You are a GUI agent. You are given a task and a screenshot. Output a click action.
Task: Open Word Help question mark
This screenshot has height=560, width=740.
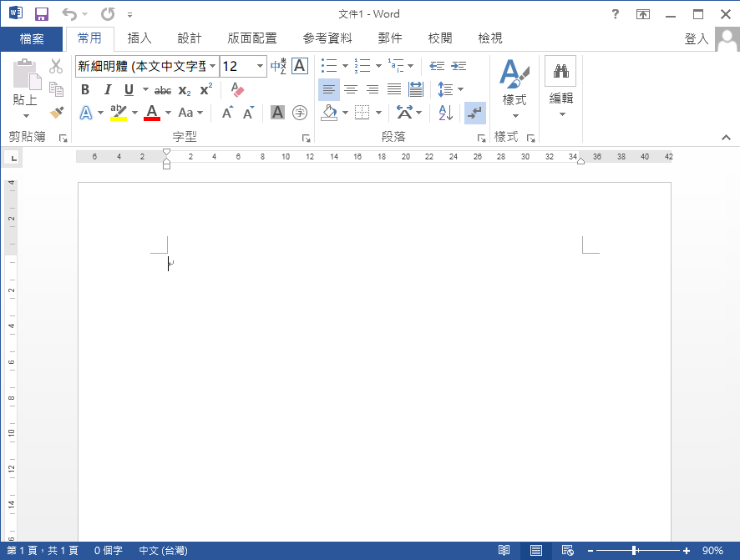click(x=615, y=14)
